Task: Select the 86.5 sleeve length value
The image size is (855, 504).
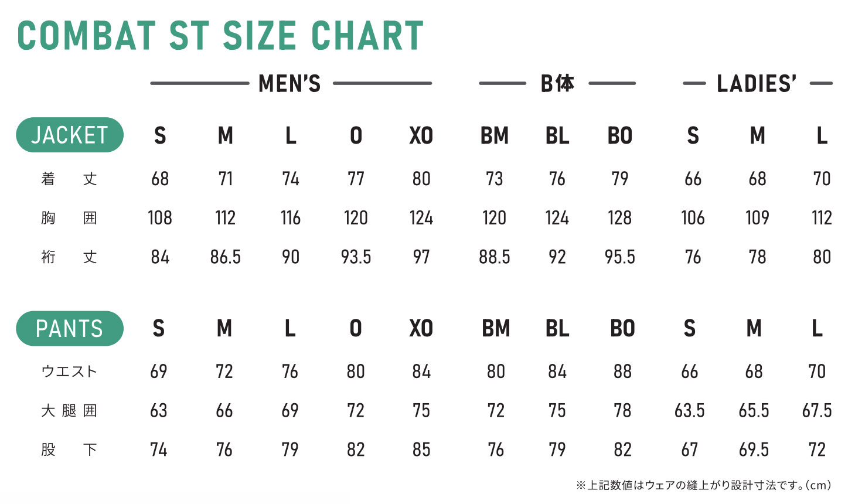Action: coord(226,257)
